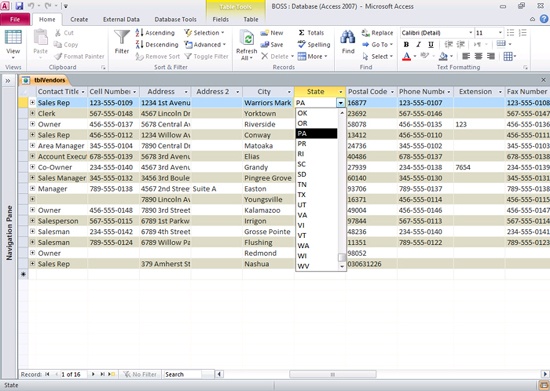Align text left
The width and height of the screenshot is (550, 391).
(466, 56)
